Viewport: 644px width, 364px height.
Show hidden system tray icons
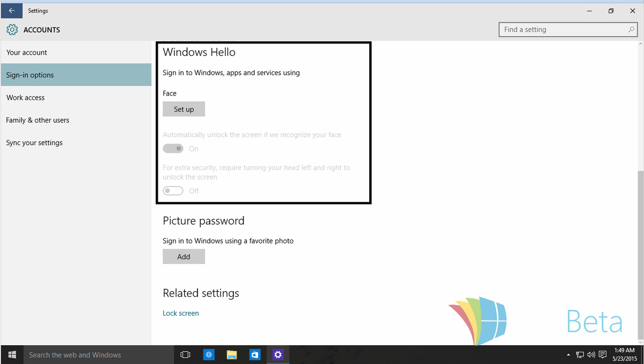(568, 355)
